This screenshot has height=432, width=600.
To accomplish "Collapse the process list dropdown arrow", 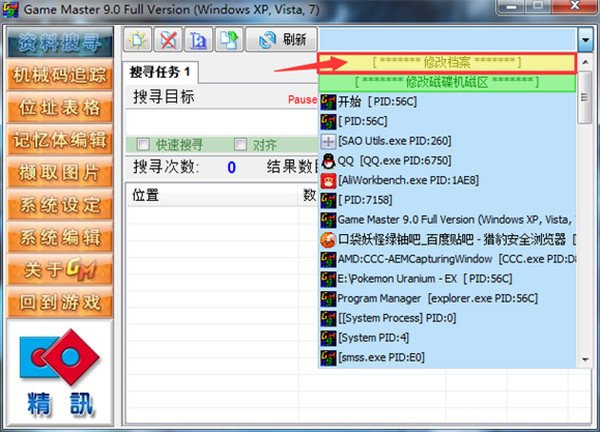I will pyautogui.click(x=585, y=40).
